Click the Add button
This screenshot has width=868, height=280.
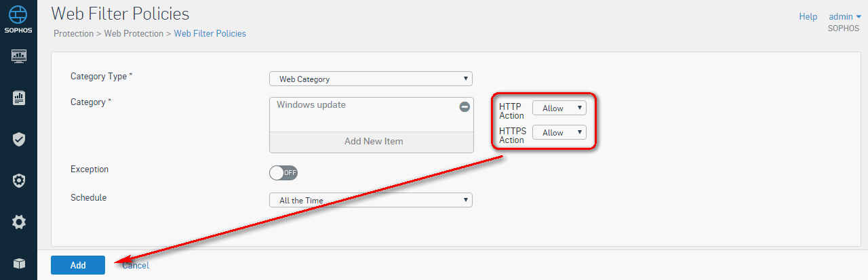click(x=78, y=265)
